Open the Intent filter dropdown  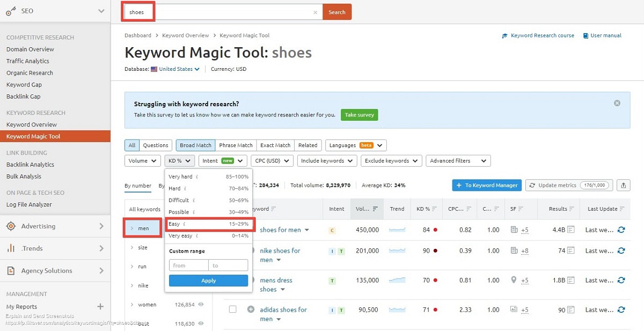223,161
